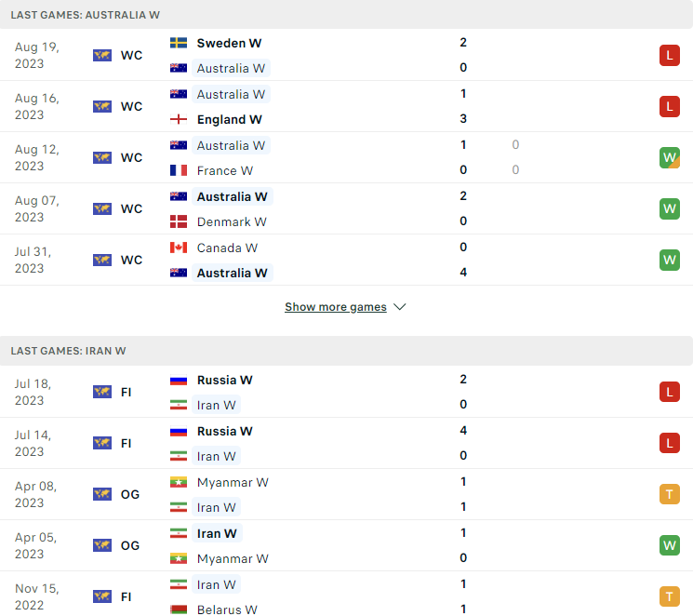The image size is (693, 616).
Task: Open the England W team link
Action: (230, 119)
